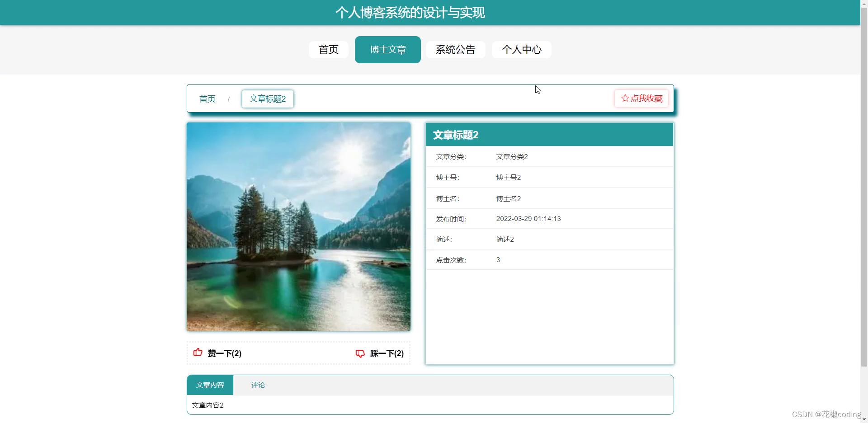Click the 踩一下(2) dislike control
This screenshot has width=868, height=423.
coord(386,353)
